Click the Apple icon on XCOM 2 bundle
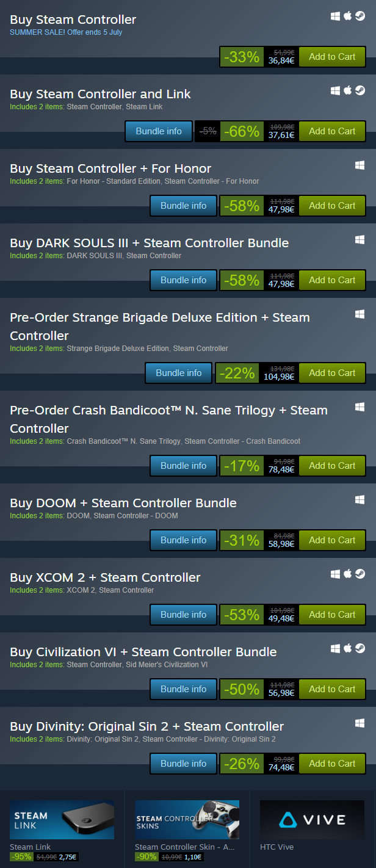Image resolution: width=376 pixels, height=868 pixels. (x=348, y=574)
